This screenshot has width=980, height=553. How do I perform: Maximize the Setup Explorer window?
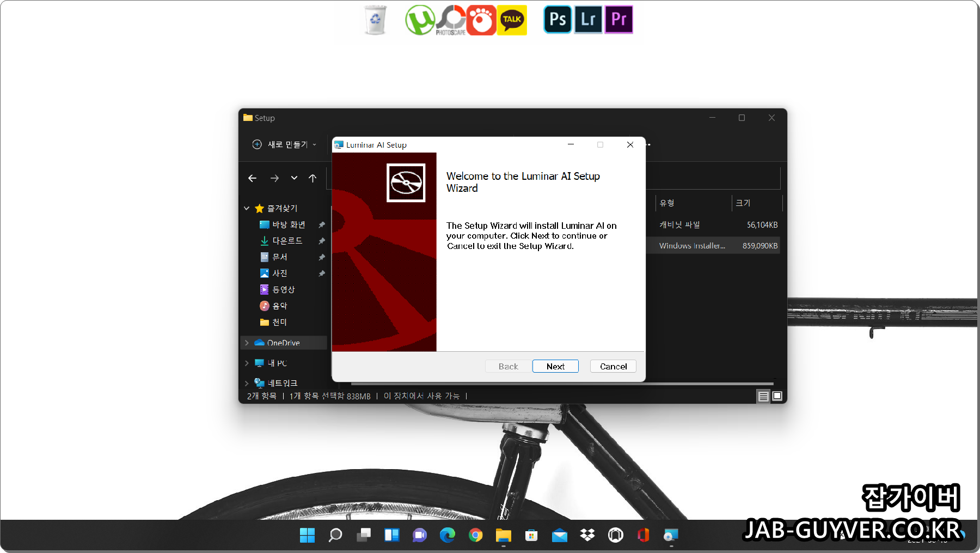coord(742,118)
